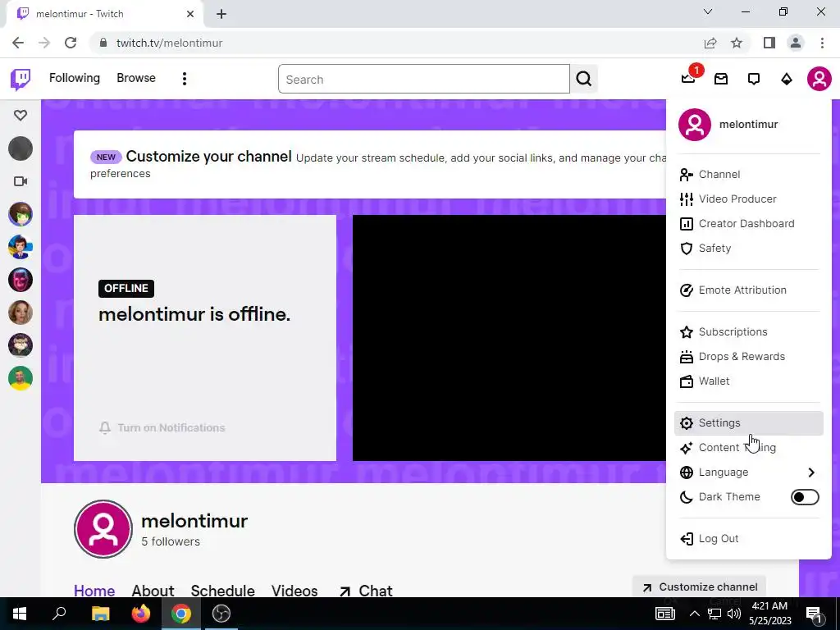Open Wallet menu item
Image resolution: width=840 pixels, height=630 pixels.
coord(748,381)
